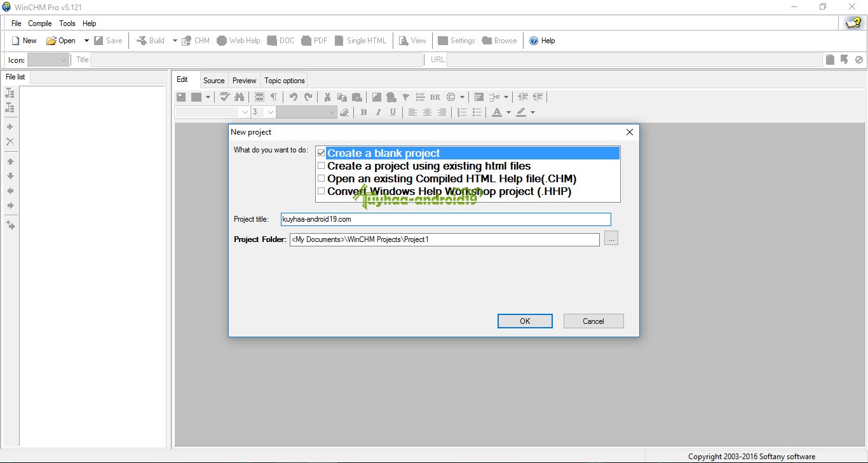Open the Icon combo box
The height and width of the screenshot is (463, 868).
[x=48, y=60]
